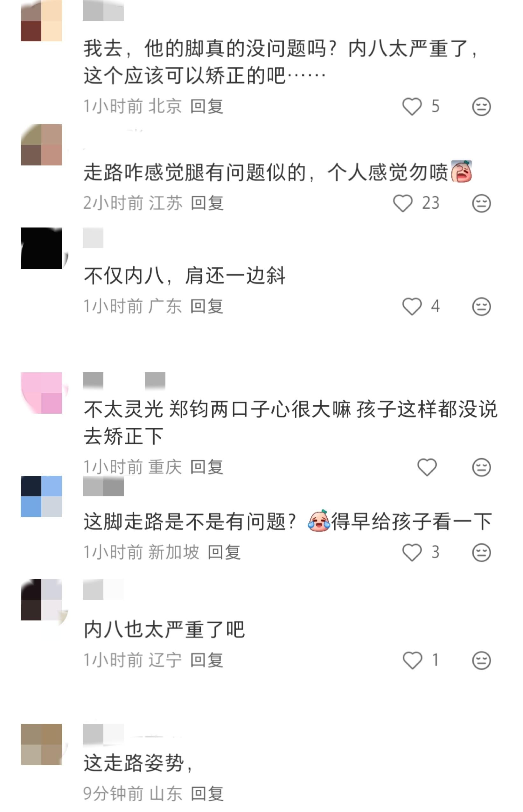Dislike the Guangdong comment via face icon
This screenshot has width=523, height=812.
click(481, 307)
